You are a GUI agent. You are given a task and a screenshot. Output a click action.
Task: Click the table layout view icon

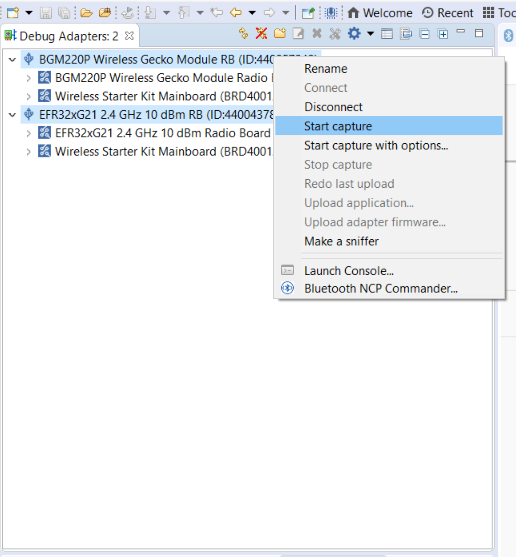pyautogui.click(x=387, y=34)
